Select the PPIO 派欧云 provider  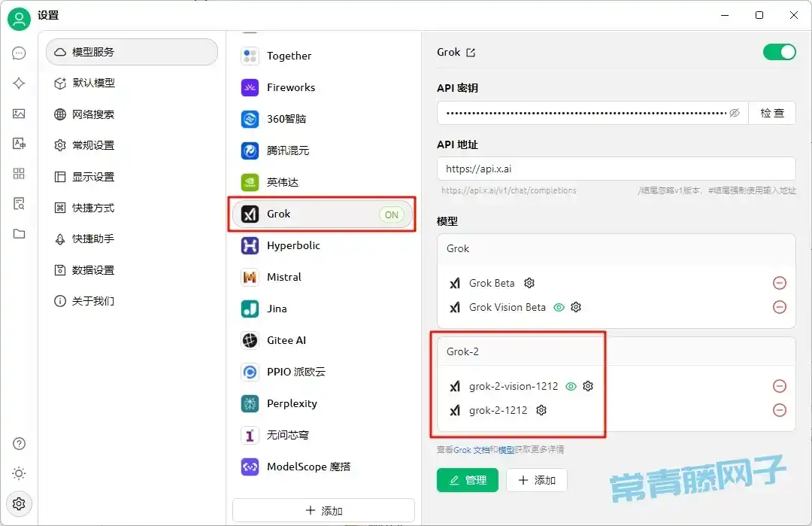(x=323, y=372)
